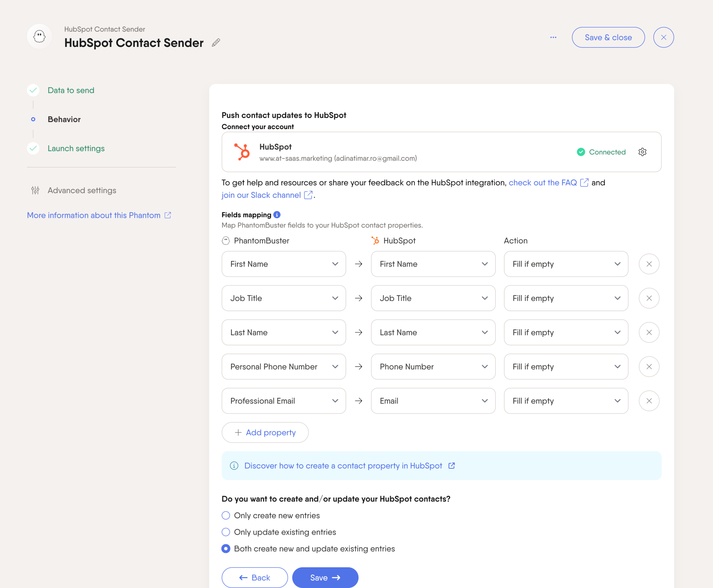
Task: Open the Launch settings step
Action: 76,148
